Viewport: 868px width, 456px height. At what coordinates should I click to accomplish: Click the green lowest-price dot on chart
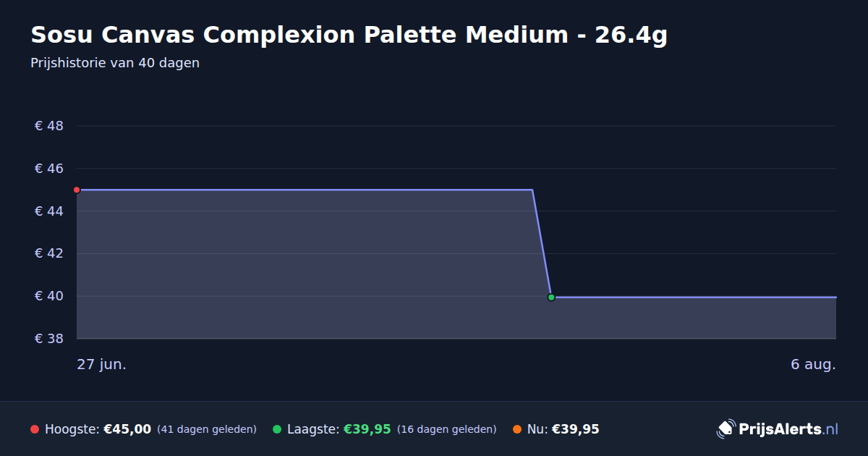tap(551, 297)
